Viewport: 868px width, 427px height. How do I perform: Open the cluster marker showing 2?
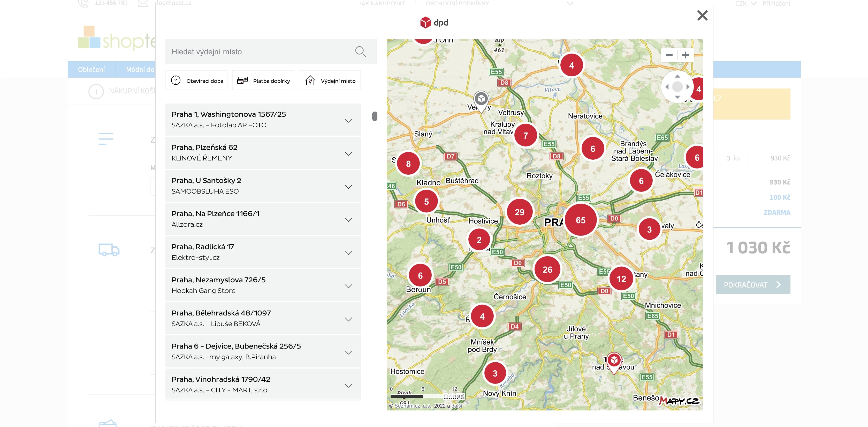coord(479,240)
